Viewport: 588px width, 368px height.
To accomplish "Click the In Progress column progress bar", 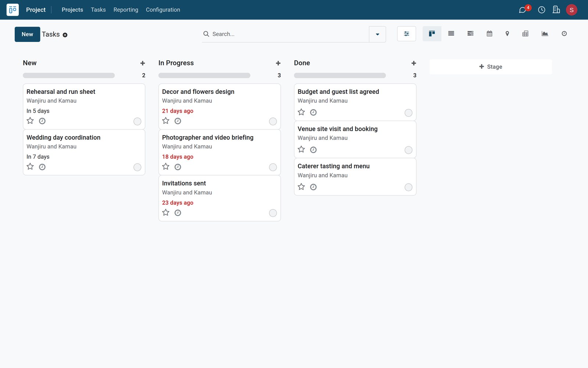I will [204, 75].
